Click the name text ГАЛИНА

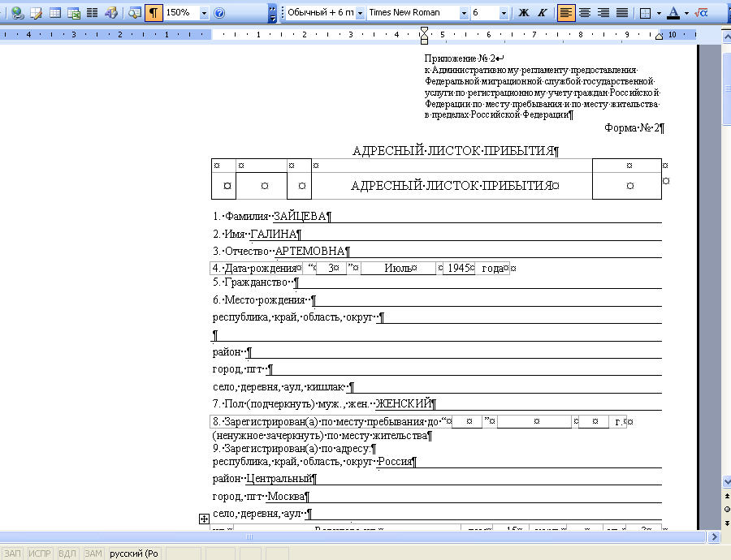tap(273, 234)
